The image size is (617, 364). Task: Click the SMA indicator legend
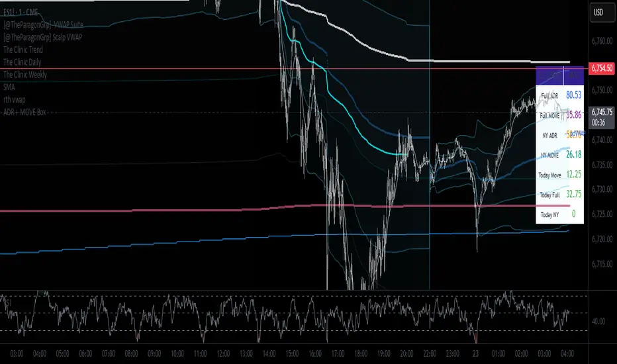(9, 87)
